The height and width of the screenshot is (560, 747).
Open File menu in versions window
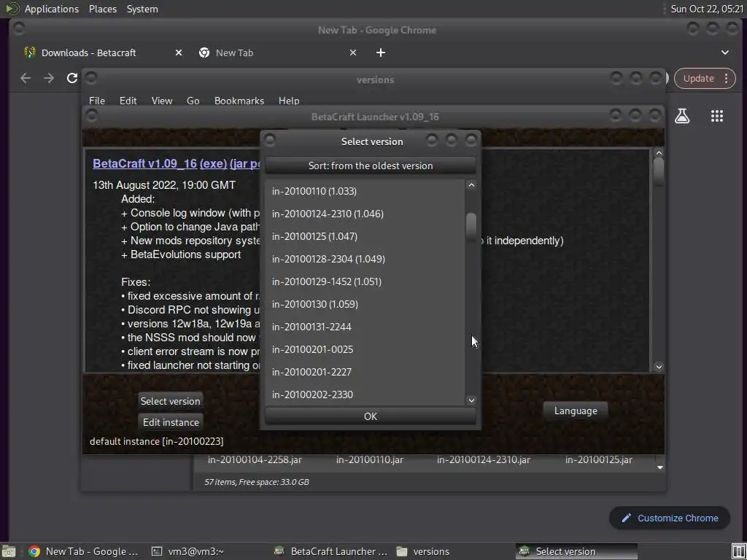coord(97,101)
